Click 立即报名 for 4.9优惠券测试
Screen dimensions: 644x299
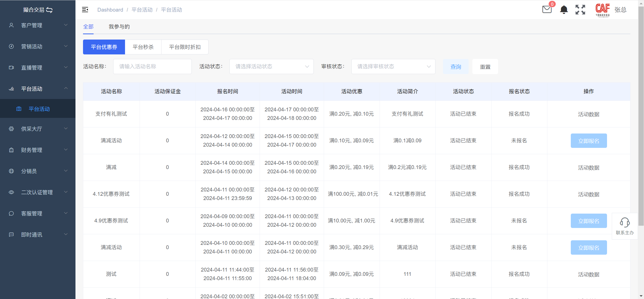(588, 221)
